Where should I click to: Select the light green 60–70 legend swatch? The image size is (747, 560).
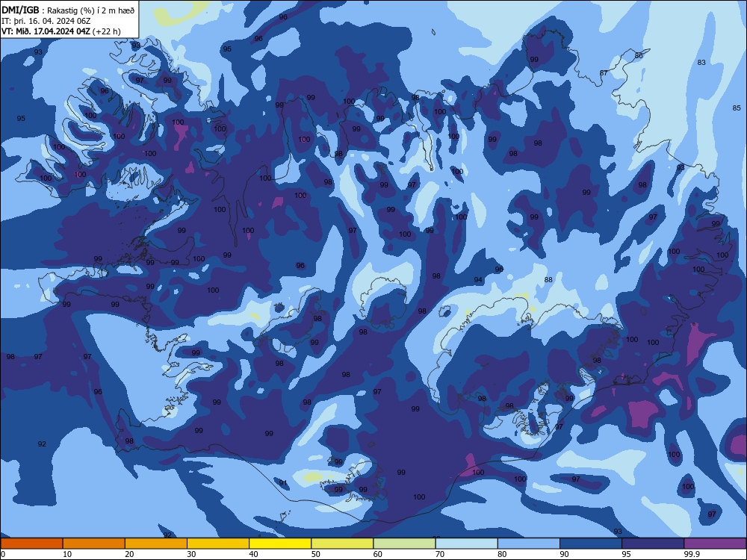coord(404,544)
